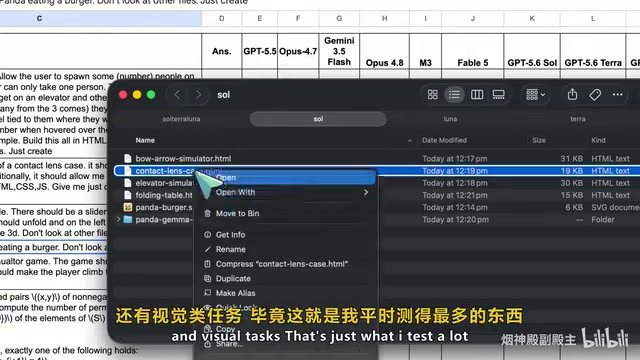The width and height of the screenshot is (640, 360).
Task: Click the panda-burger SVG file icon
Action: (128, 207)
